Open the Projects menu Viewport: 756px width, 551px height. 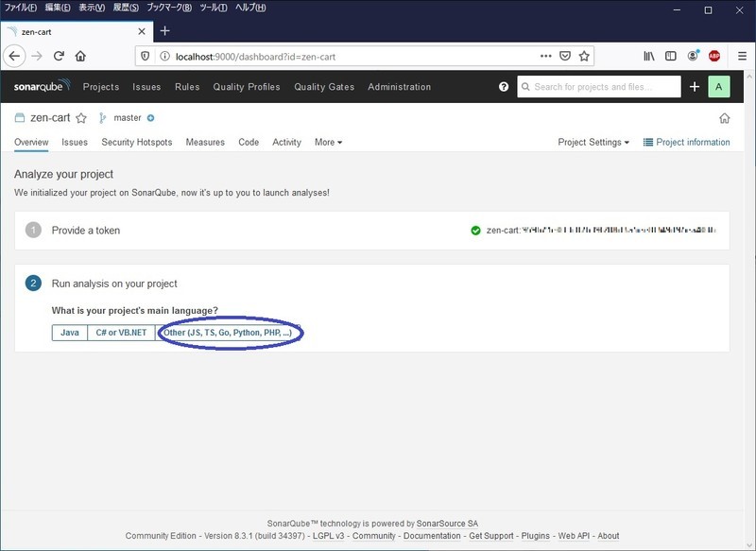tap(101, 87)
